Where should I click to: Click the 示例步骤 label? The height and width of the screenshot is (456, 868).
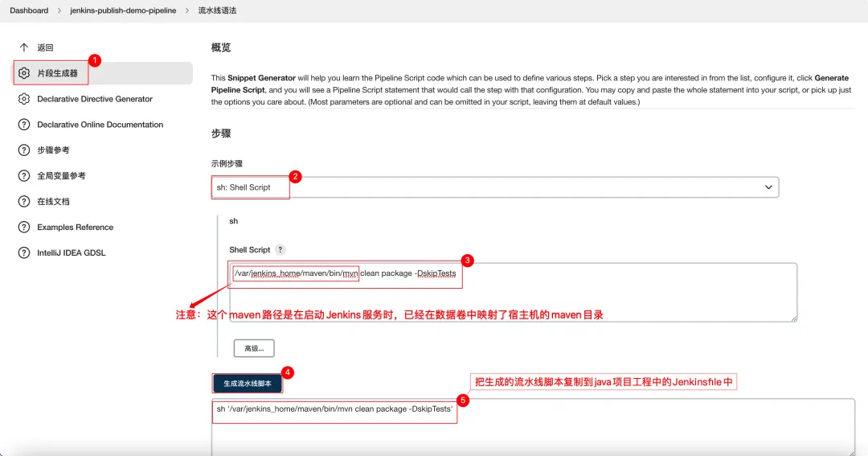point(227,163)
